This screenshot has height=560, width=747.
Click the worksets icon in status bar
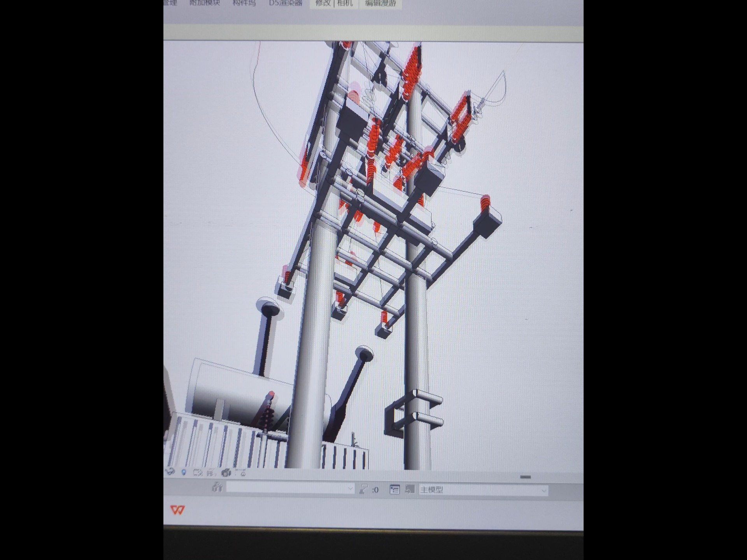point(217,487)
